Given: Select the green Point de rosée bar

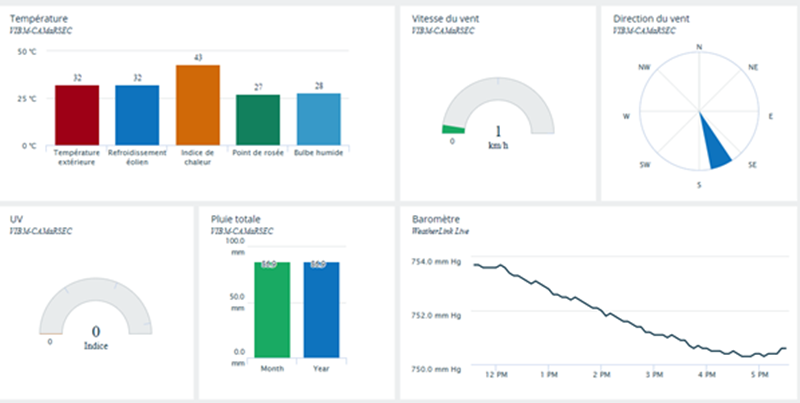Looking at the screenshot, I should pos(258,120).
